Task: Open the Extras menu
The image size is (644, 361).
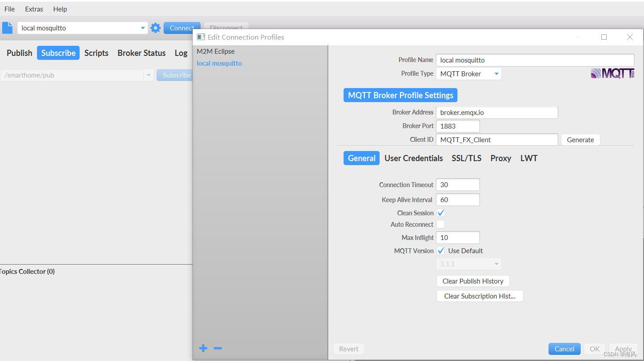Action: [x=34, y=9]
